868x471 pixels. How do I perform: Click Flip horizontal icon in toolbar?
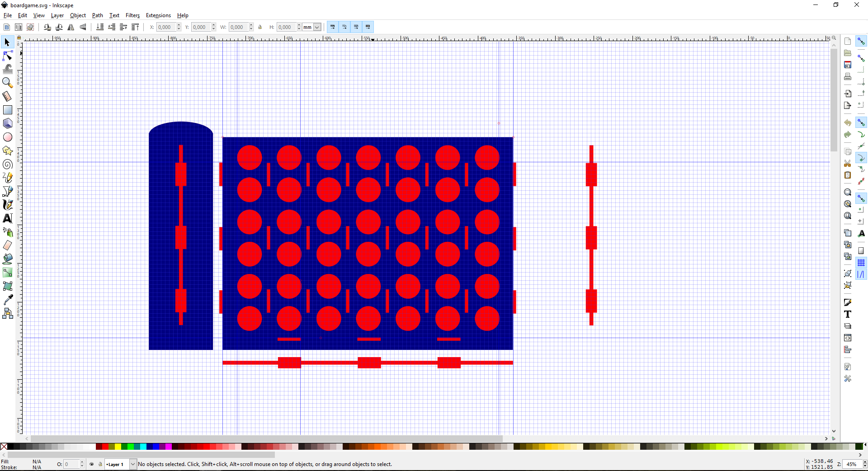(71, 27)
